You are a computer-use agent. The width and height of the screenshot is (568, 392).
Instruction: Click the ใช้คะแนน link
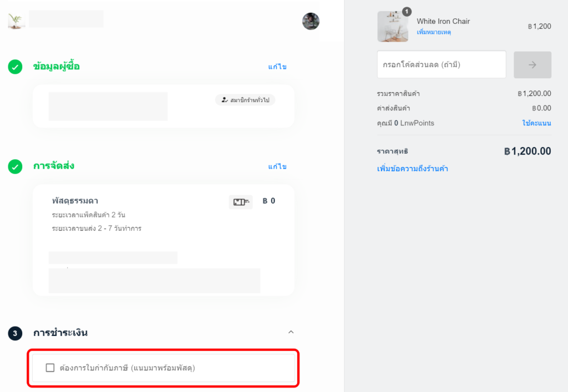tap(536, 123)
